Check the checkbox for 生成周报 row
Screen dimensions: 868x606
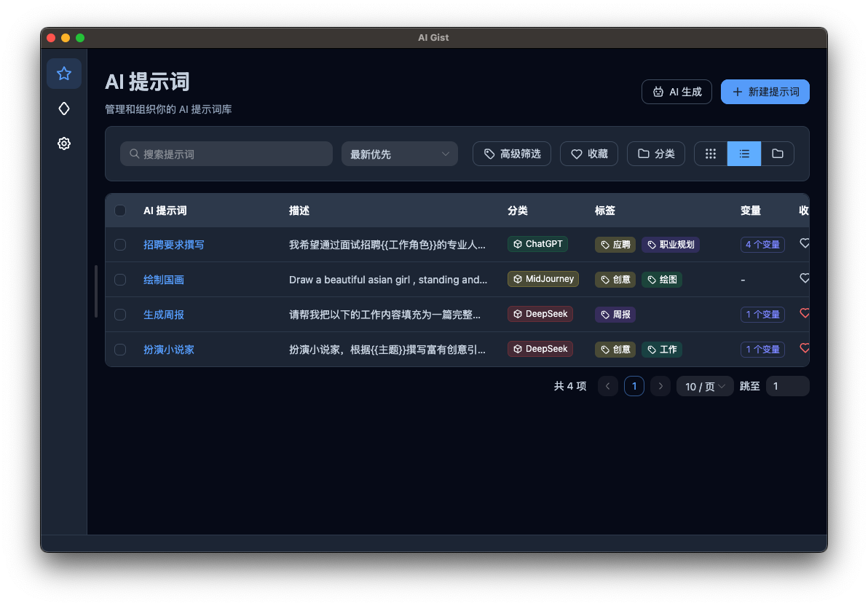coord(120,314)
